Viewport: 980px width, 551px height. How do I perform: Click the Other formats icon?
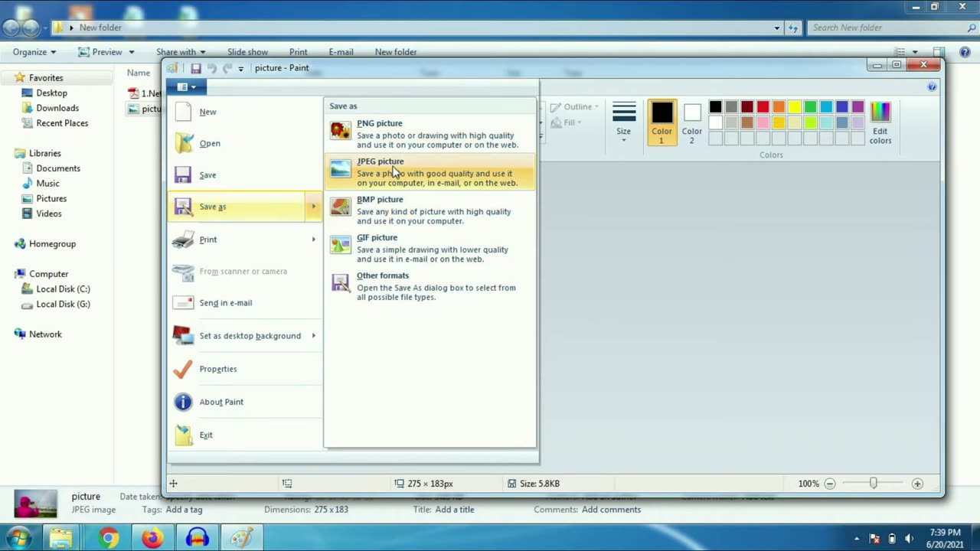[341, 283]
